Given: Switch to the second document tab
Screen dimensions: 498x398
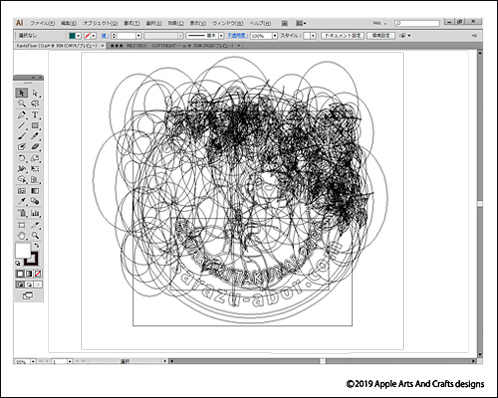Looking at the screenshot, I should 175,46.
